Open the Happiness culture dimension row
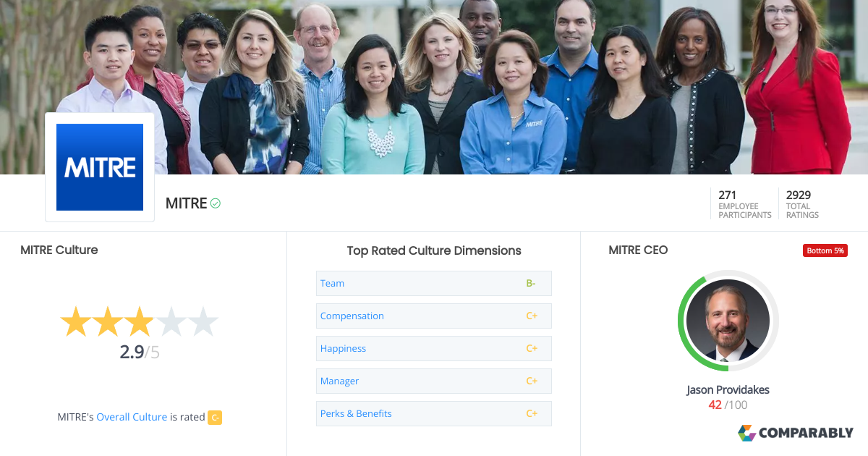Image resolution: width=868 pixels, height=456 pixels. 434,348
